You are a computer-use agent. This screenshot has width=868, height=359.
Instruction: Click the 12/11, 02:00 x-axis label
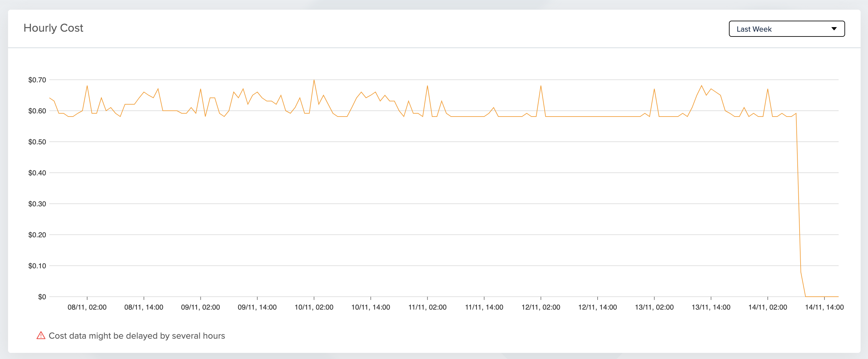coord(540,307)
